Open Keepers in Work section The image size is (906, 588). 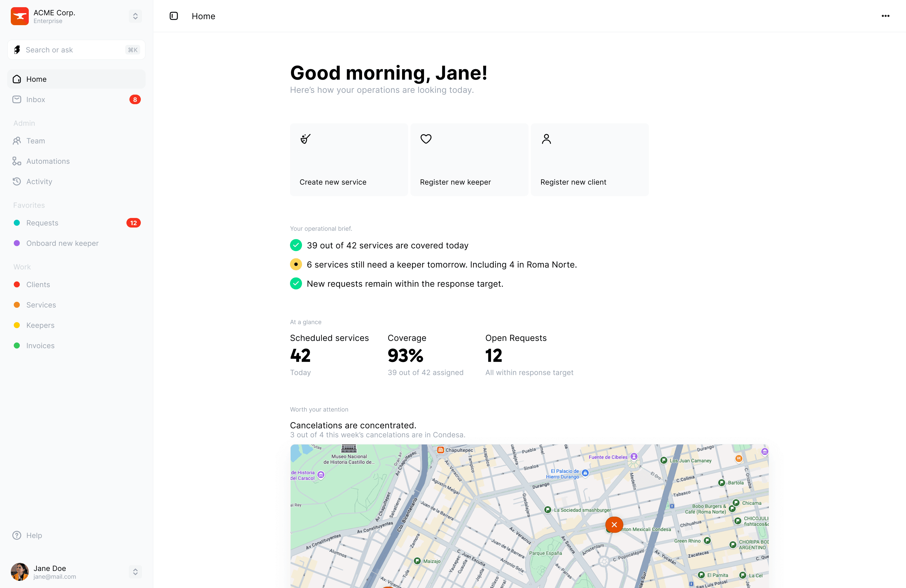point(76,325)
